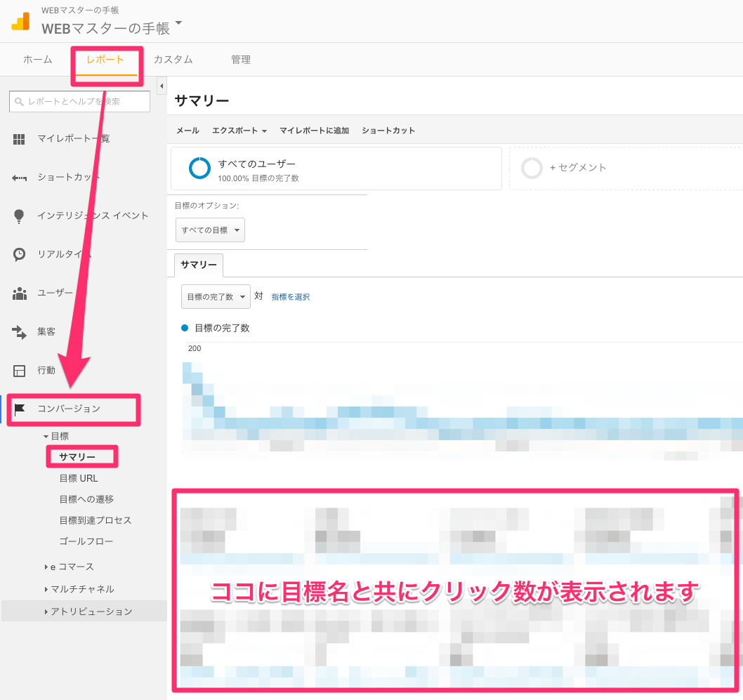Click マイレポートに追加
This screenshot has height=700, width=743.
(x=315, y=130)
